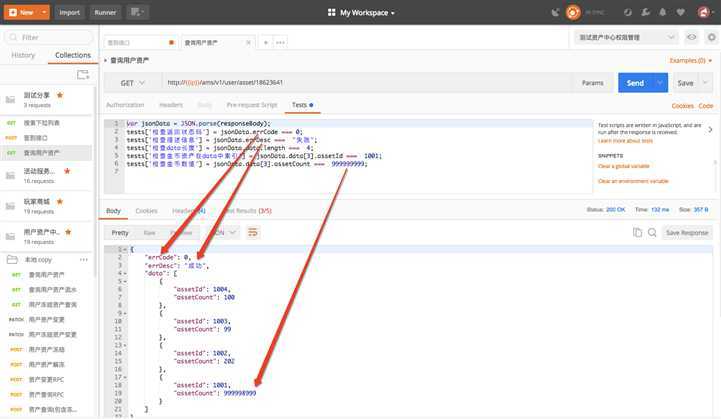Click the folder icon of the 16 requests collection
721x419 pixels.
(10, 176)
